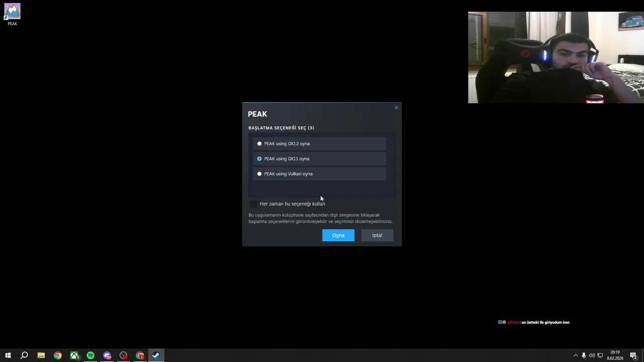Open OBS Studio taskbar icon
The image size is (644, 362).
(x=124, y=355)
